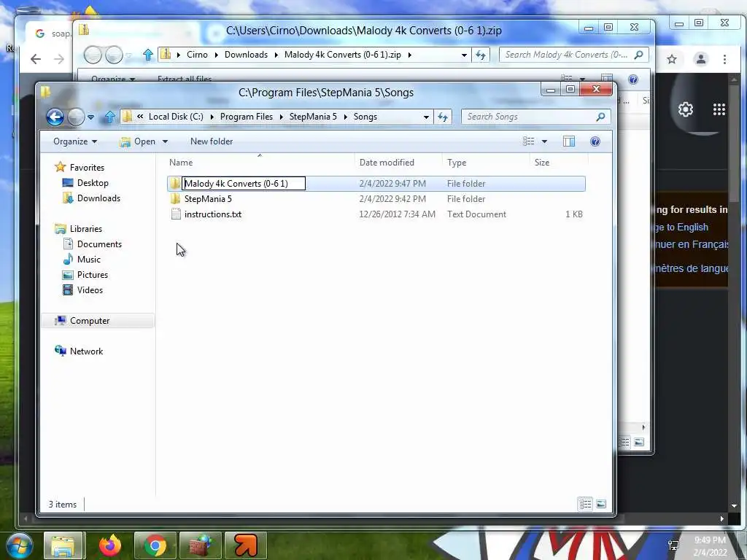Image resolution: width=747 pixels, height=560 pixels.
Task: Open the view options dropdown arrow
Action: 544,141
